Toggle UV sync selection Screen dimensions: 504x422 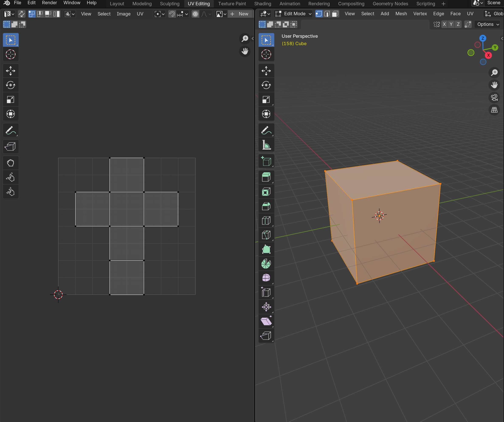(22, 14)
